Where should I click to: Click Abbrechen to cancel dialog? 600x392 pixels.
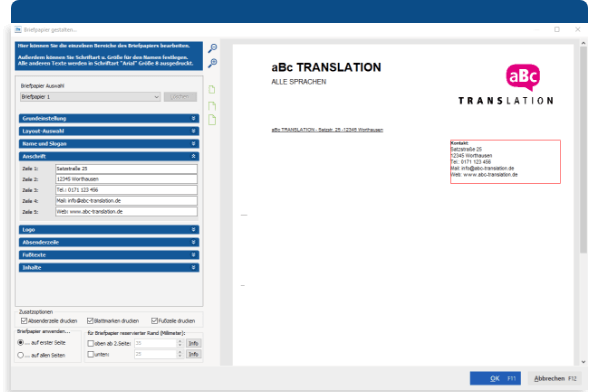(555, 378)
